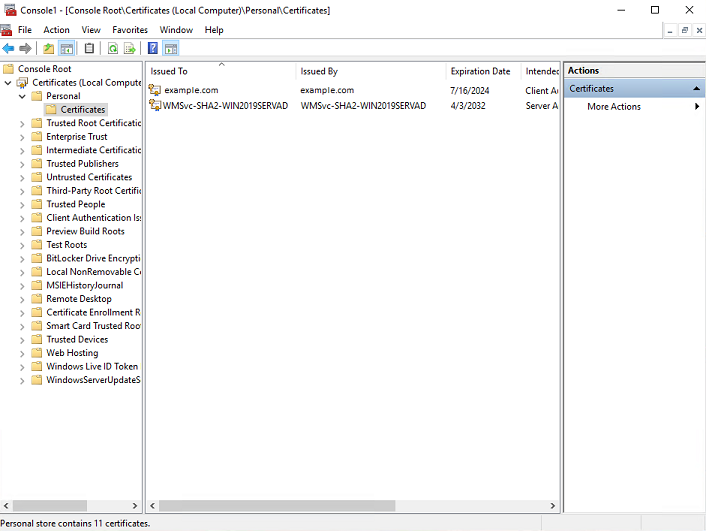Open More Actions submenu
This screenshot has width=706, height=531.
click(614, 107)
